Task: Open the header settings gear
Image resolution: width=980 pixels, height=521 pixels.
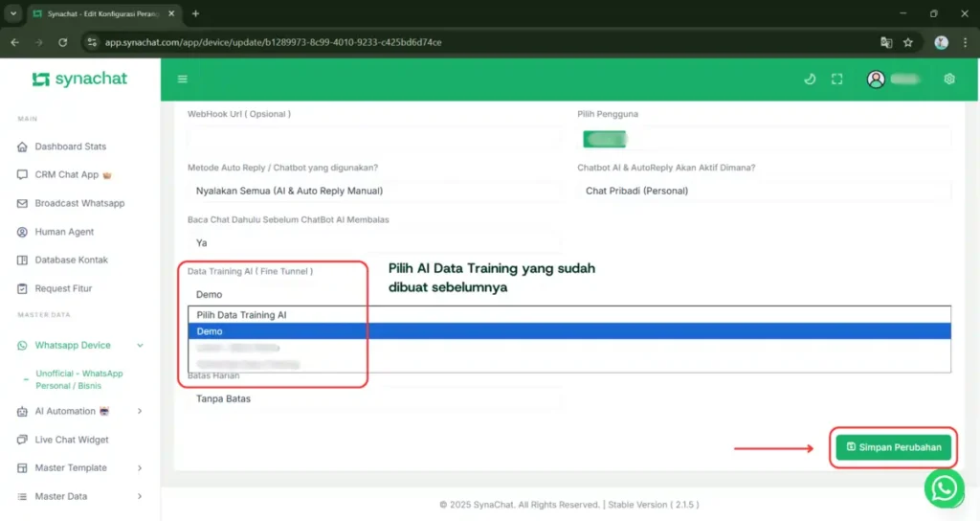Action: pyautogui.click(x=949, y=79)
